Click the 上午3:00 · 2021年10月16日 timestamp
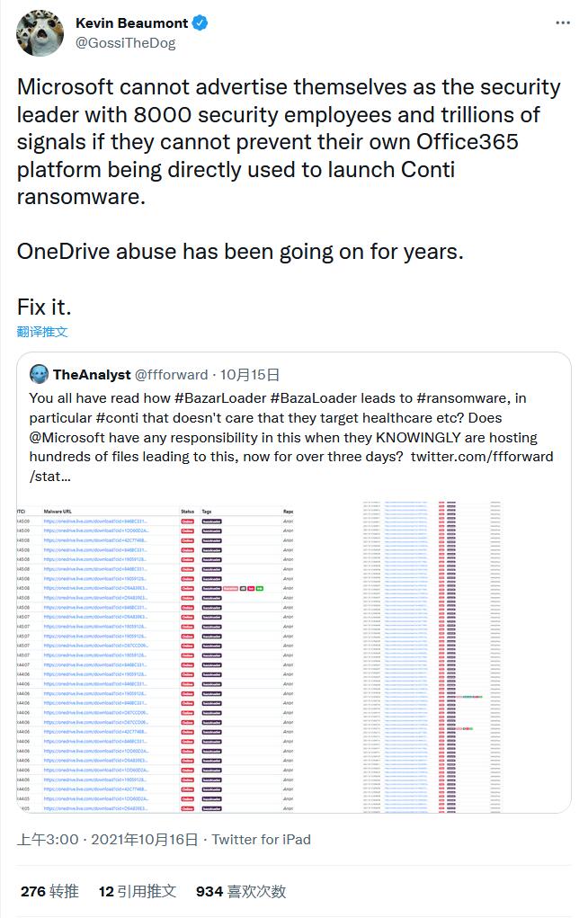Image resolution: width=588 pixels, height=918 pixels. coord(107,839)
